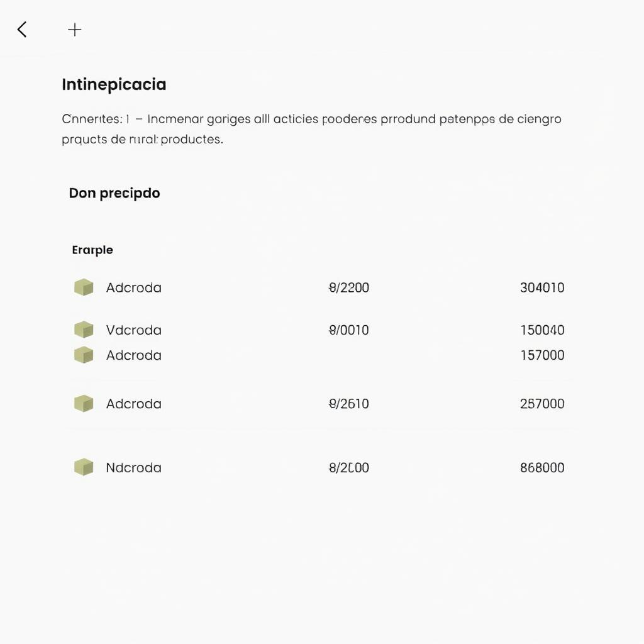
Task: Toggle selection of the Vdcroda row
Action: coord(133,329)
